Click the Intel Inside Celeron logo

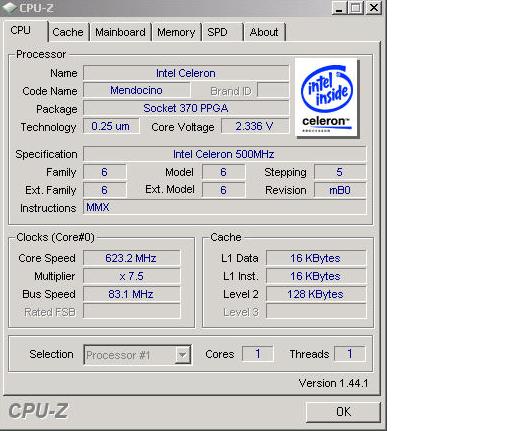point(326,97)
